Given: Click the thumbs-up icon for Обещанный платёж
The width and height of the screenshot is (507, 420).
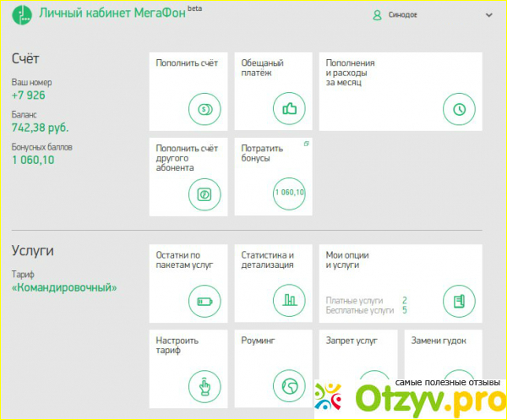Looking at the screenshot, I should pos(290,109).
